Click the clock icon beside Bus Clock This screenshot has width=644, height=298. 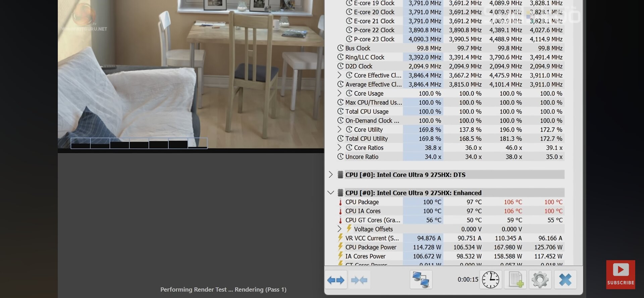click(340, 48)
